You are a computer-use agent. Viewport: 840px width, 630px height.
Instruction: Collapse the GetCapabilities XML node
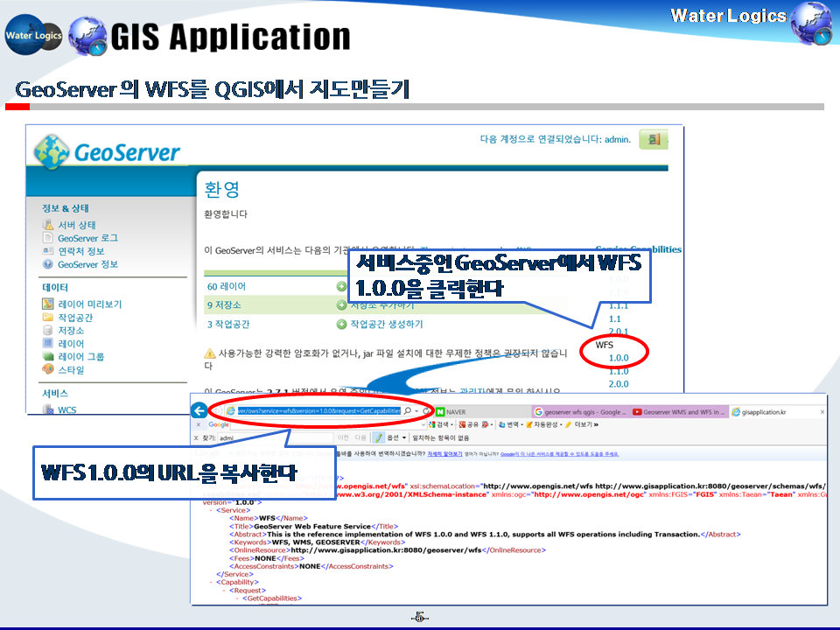[x=237, y=598]
